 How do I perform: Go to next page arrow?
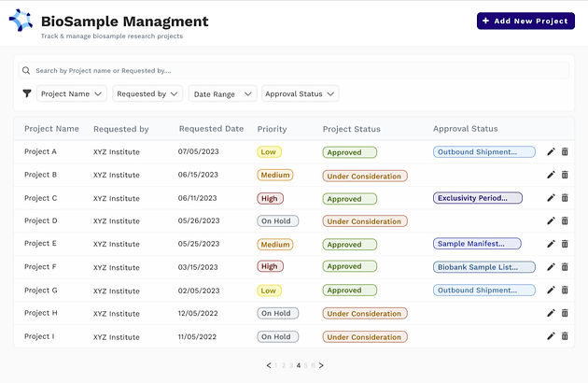click(x=321, y=365)
